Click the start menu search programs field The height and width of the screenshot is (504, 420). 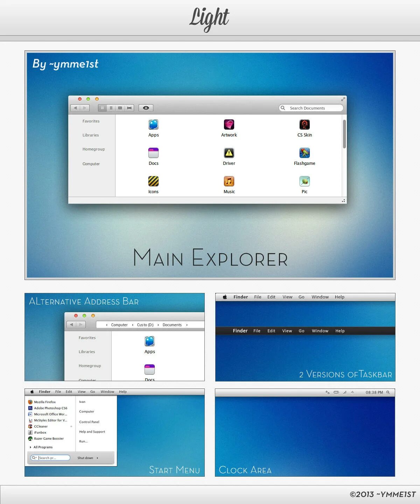pyautogui.click(x=50, y=458)
